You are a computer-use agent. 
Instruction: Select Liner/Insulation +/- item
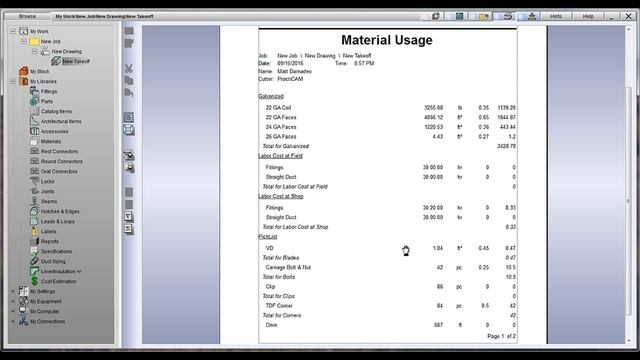tap(61, 271)
